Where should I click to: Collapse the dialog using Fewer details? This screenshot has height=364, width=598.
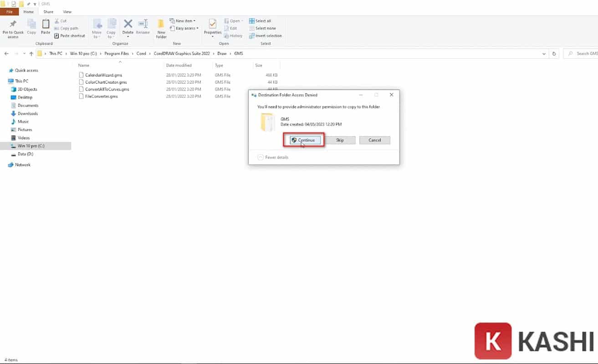273,157
